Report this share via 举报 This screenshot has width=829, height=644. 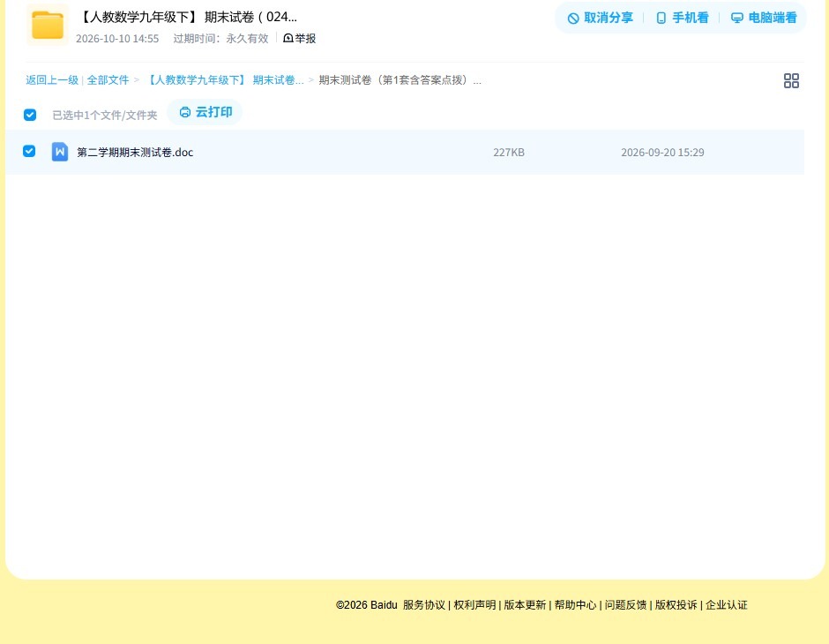click(x=300, y=38)
